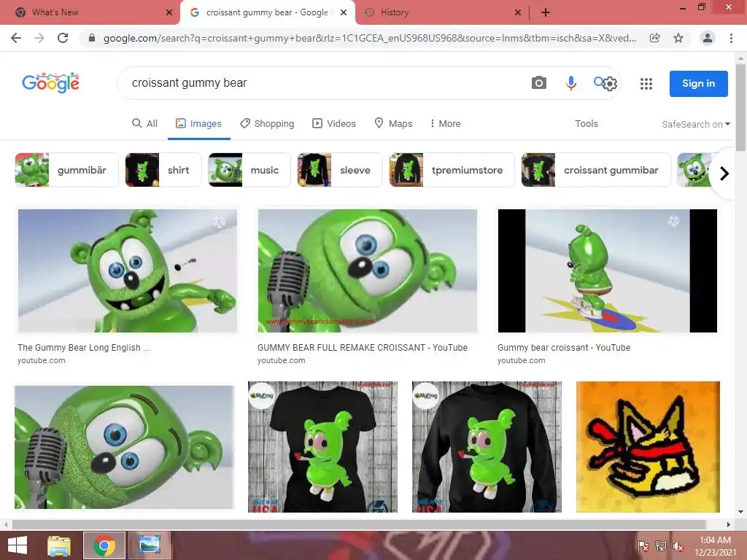The width and height of the screenshot is (747, 560).
Task: Click the vertical scrollbar down arrow
Action: point(741,513)
